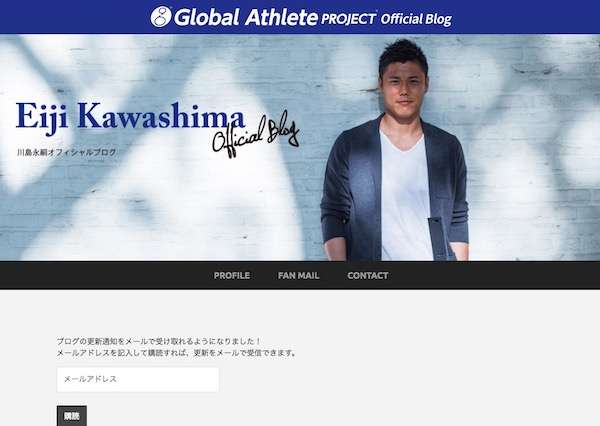Click the 'Global Athlete' wordmark text
Viewport: 600px width, 426px height.
coord(246,17)
